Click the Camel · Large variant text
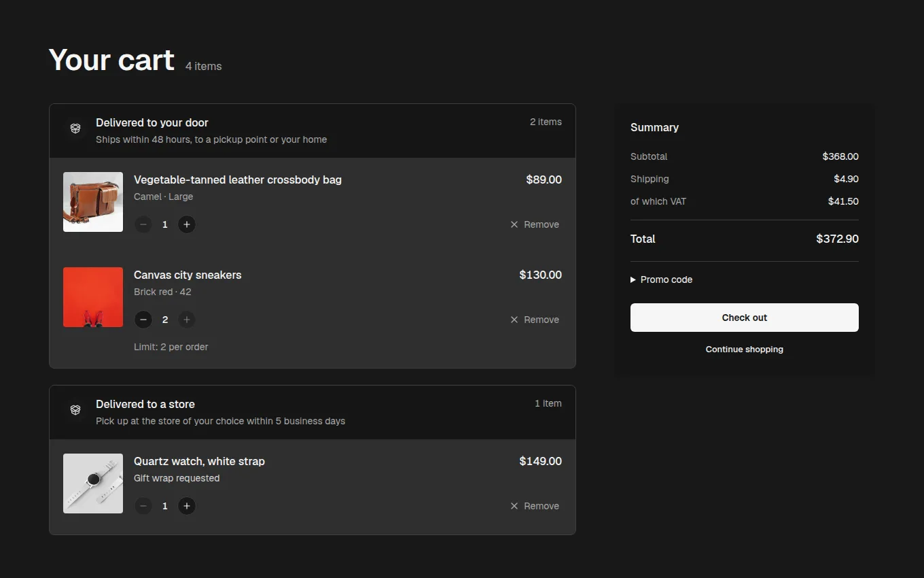Image resolution: width=924 pixels, height=578 pixels. [163, 197]
